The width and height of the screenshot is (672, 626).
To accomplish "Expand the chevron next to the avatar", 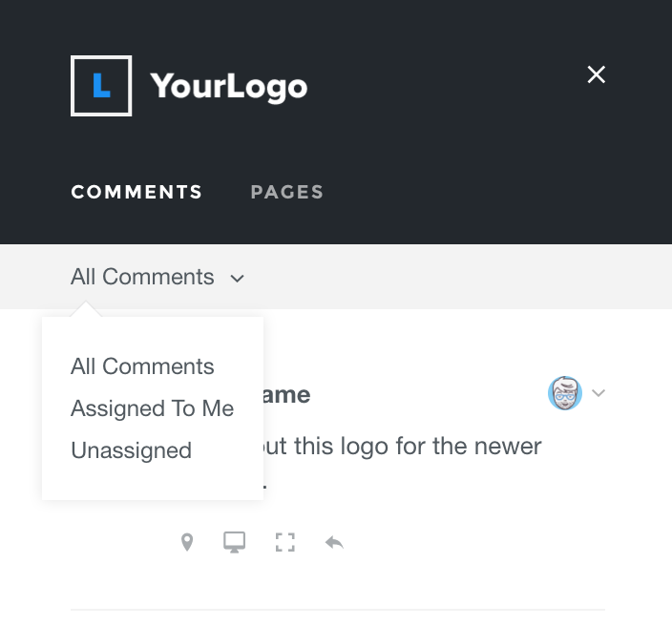I will point(598,392).
